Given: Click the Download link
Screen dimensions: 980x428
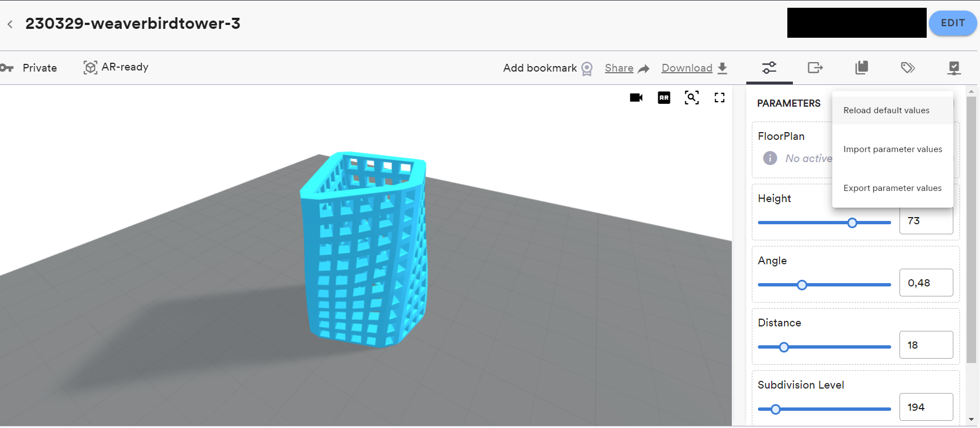Looking at the screenshot, I should point(687,68).
